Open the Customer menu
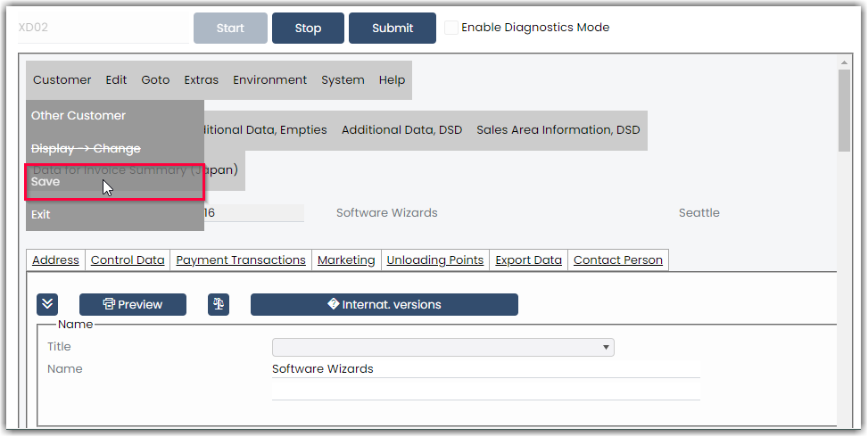The image size is (868, 437). tap(62, 80)
